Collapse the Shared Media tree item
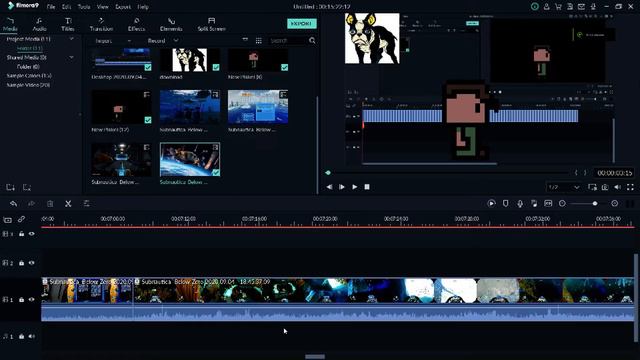The image size is (640, 360). [x=71, y=58]
